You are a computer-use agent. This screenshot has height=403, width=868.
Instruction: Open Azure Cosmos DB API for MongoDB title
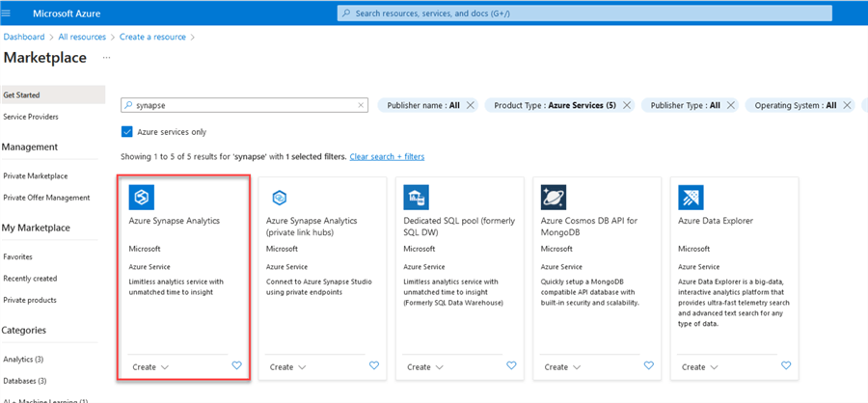(589, 226)
